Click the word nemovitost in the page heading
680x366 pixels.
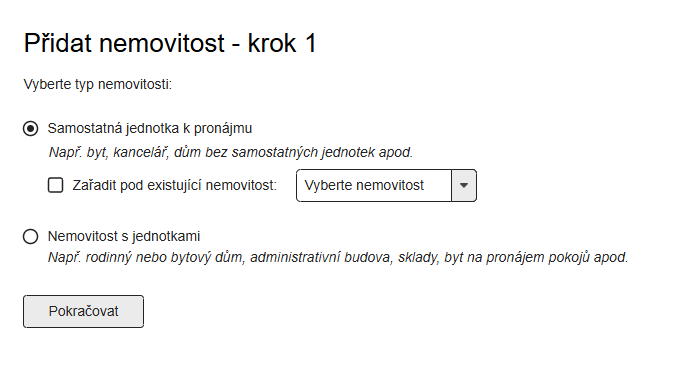tap(162, 44)
